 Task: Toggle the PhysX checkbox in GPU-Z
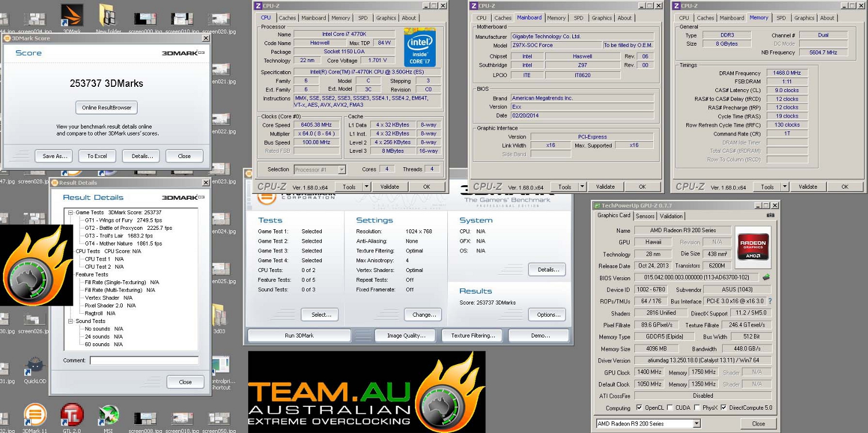(x=697, y=408)
